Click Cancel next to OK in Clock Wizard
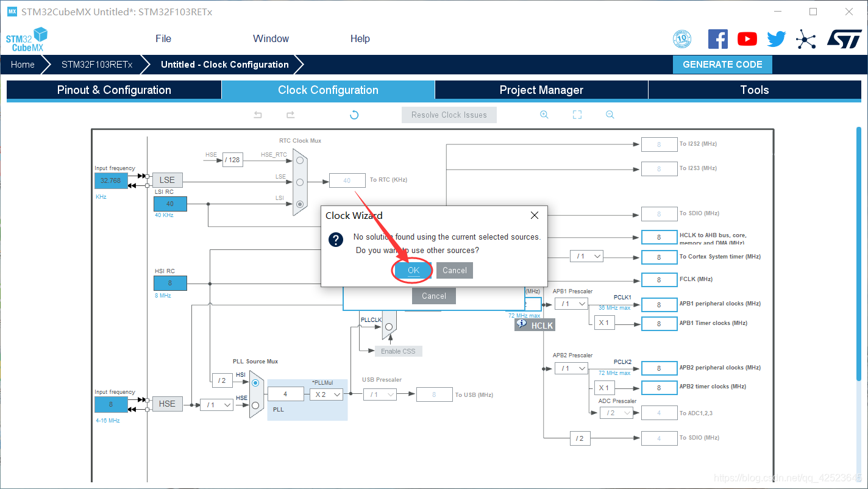Screen dimensions: 868x489 (x=455, y=270)
